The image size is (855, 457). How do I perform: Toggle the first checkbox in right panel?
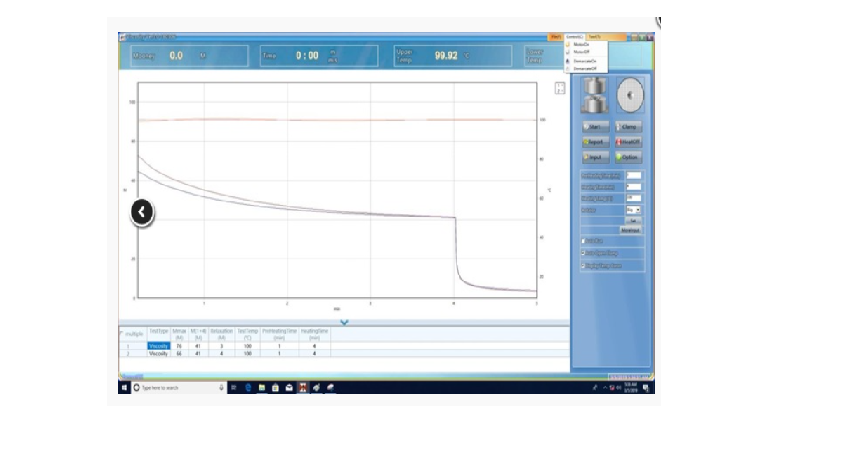[584, 241]
